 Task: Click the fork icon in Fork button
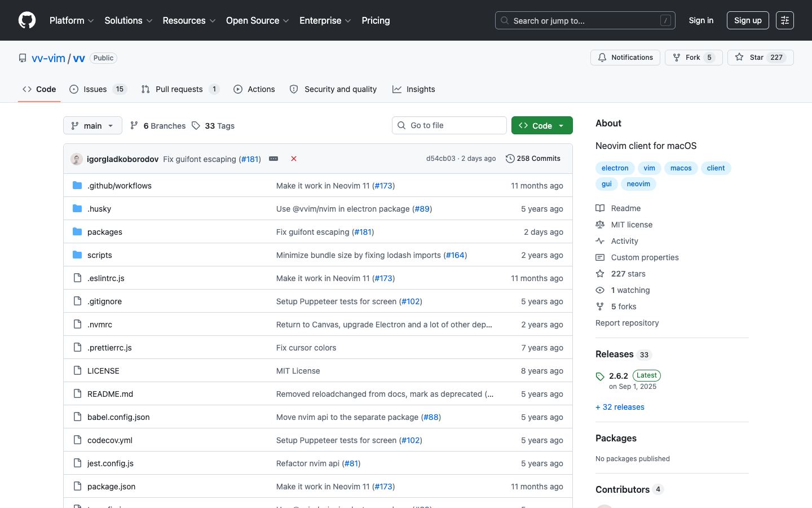pos(677,58)
